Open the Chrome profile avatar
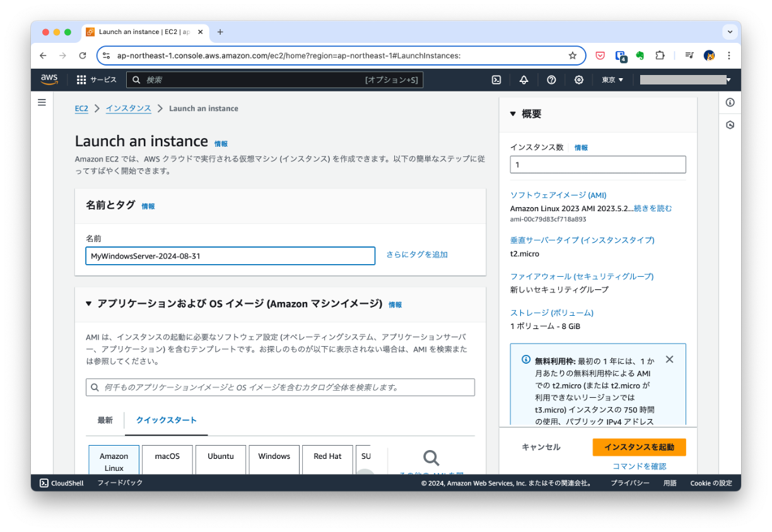Viewport: 772px width, 532px height. point(710,55)
